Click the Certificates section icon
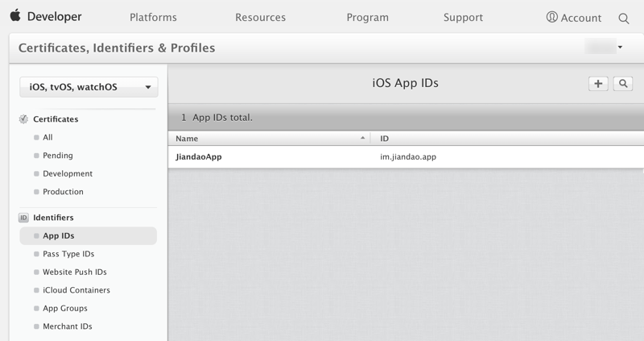 coord(23,119)
